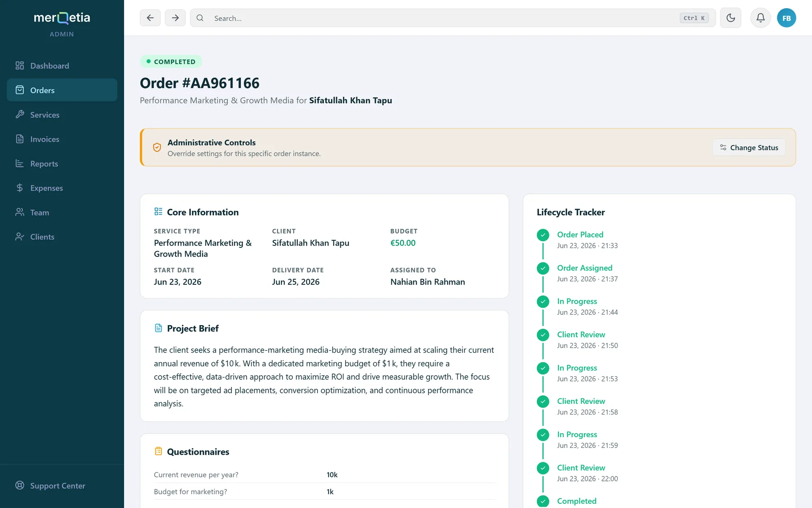Image resolution: width=812 pixels, height=508 pixels.
Task: Click the Order Assigned label
Action: click(x=585, y=268)
